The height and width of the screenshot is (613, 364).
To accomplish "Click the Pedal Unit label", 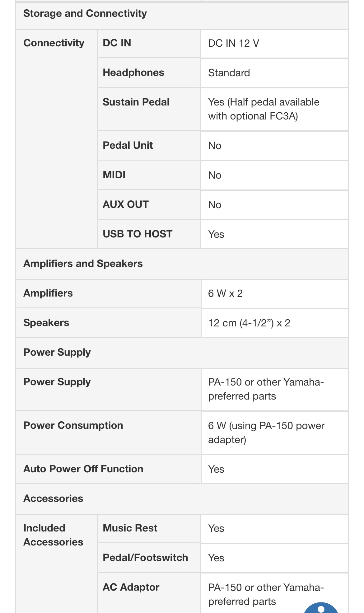I will pos(128,145).
